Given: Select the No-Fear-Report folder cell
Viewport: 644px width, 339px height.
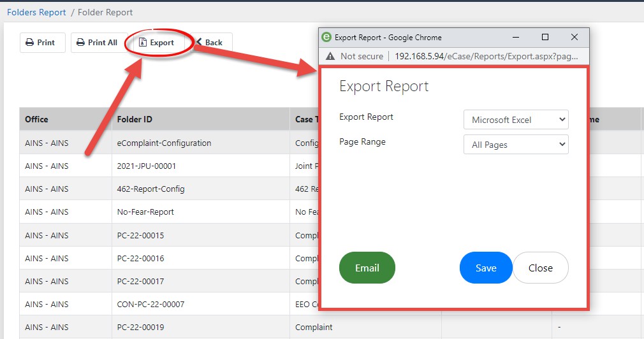Looking at the screenshot, I should [201, 212].
